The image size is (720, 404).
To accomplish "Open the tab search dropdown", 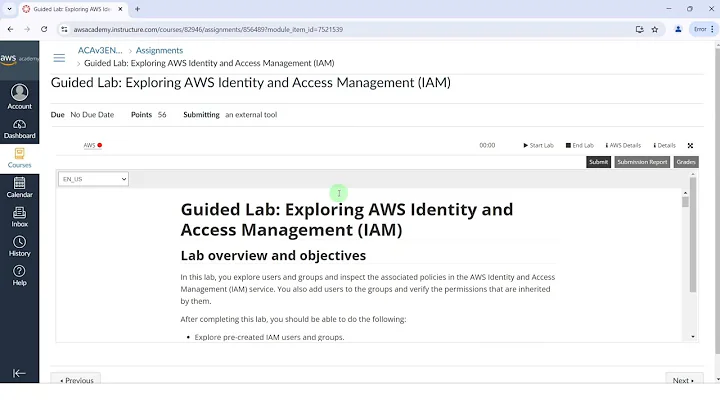I will pos(9,9).
